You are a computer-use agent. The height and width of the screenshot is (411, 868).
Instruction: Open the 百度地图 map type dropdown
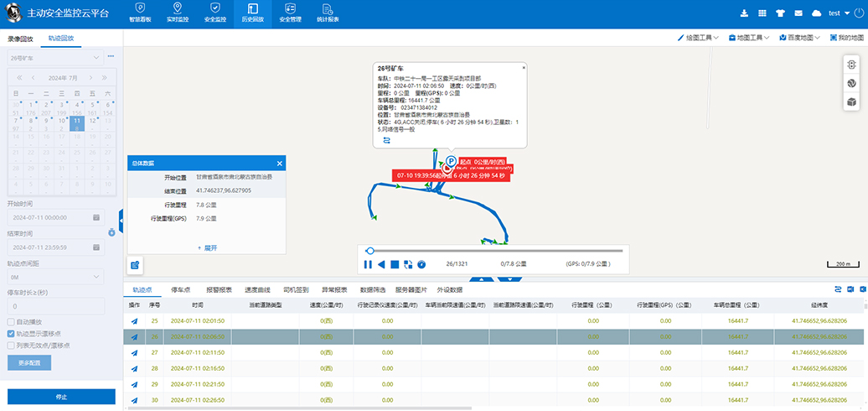point(800,38)
